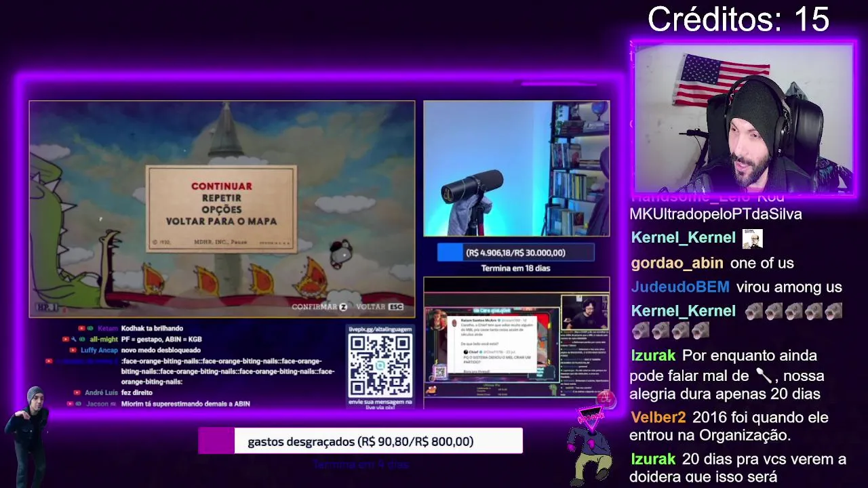The image size is (868, 488).
Task: Click the Termina em 18 dias label
Action: [515, 268]
